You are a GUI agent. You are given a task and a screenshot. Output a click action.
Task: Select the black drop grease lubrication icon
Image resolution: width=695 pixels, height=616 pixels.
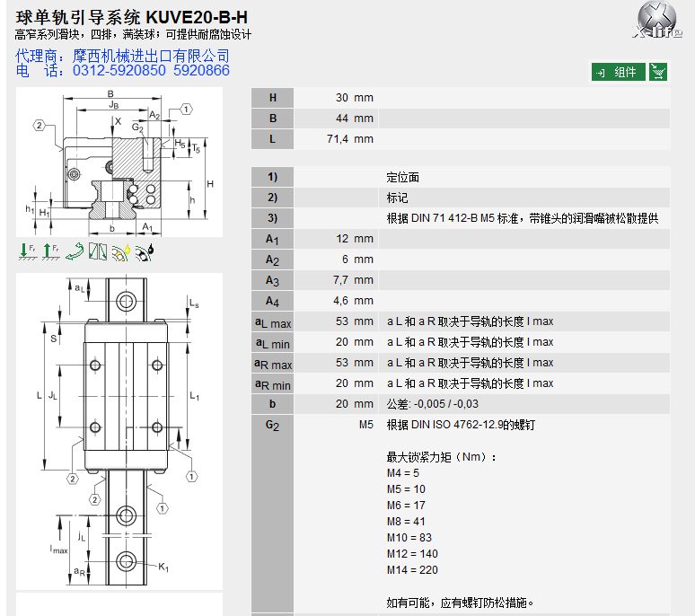point(145,252)
